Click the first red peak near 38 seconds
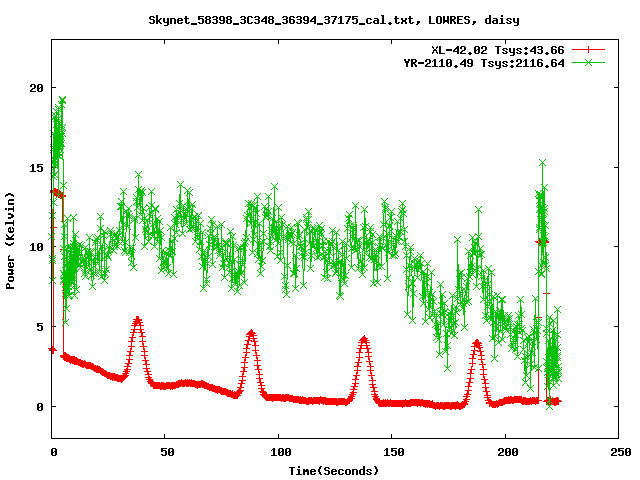640x480 pixels. pyautogui.click(x=138, y=319)
